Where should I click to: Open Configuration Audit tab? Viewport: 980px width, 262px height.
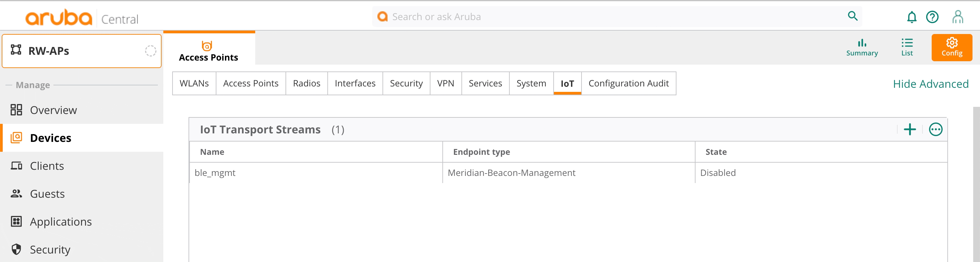[628, 83]
